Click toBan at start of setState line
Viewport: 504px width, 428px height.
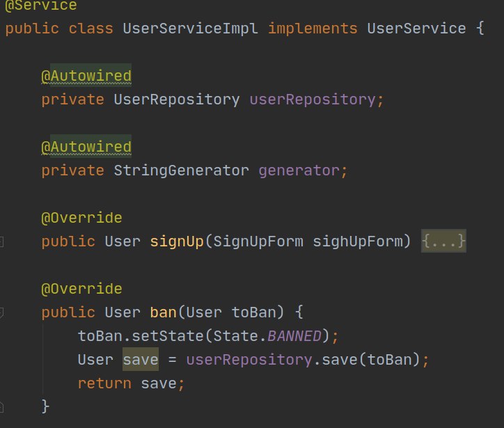(x=100, y=336)
